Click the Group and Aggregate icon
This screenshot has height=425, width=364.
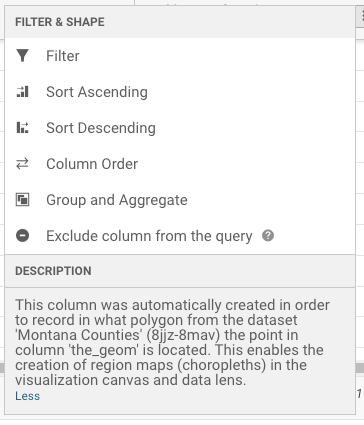22,200
